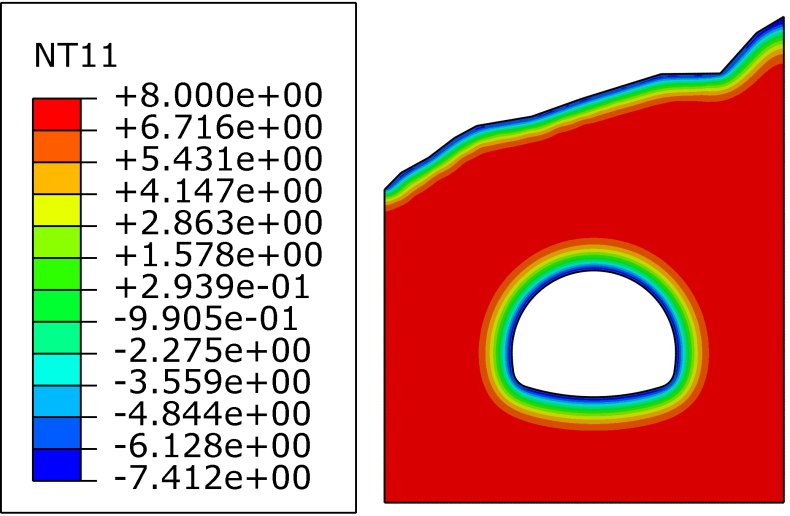Click the dark orange legend swatch
Viewport: 790px width, 516px height.
click(x=57, y=146)
